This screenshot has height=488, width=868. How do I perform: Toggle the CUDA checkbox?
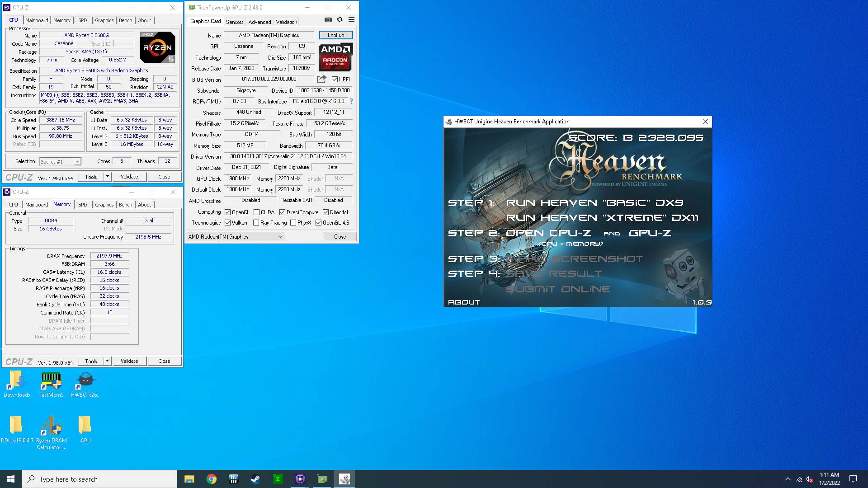[x=256, y=212]
